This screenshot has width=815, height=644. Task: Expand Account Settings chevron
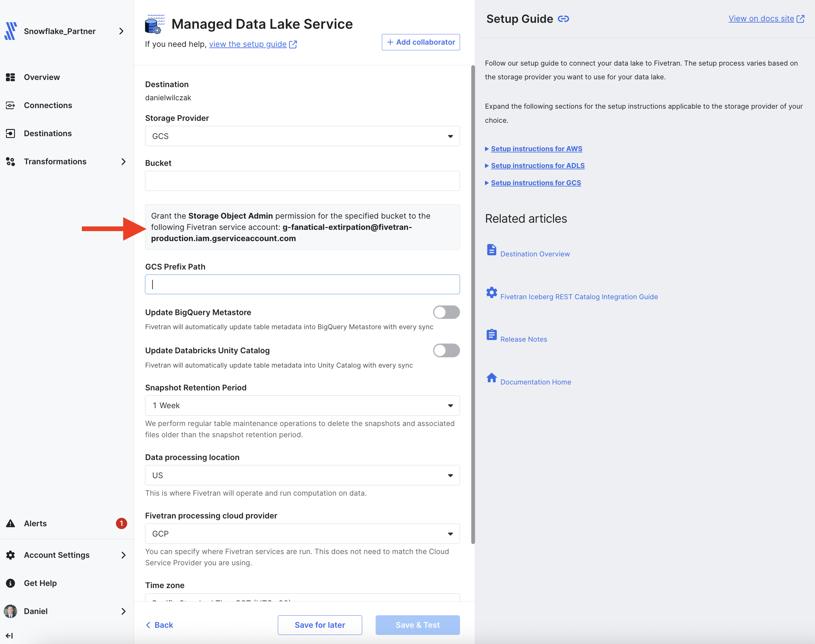tap(123, 555)
